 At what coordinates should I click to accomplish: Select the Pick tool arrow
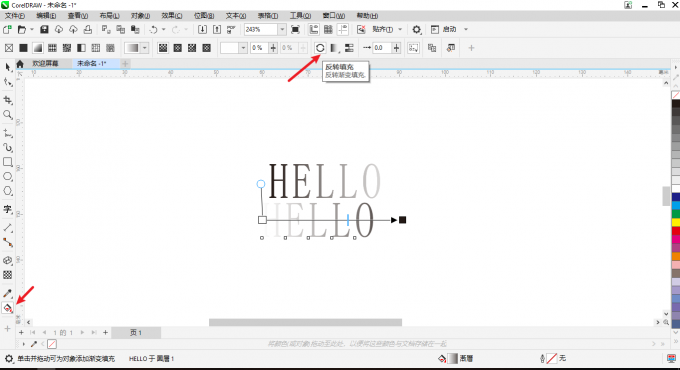(8, 67)
